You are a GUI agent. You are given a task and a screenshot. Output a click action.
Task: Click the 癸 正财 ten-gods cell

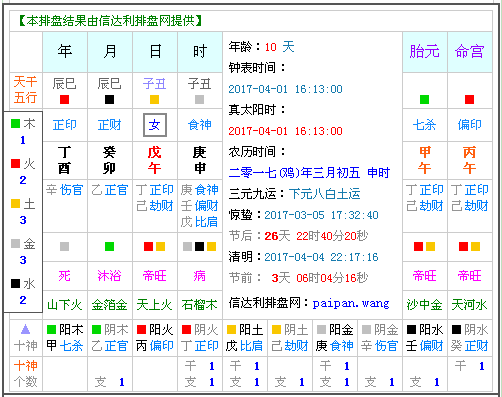469,346
